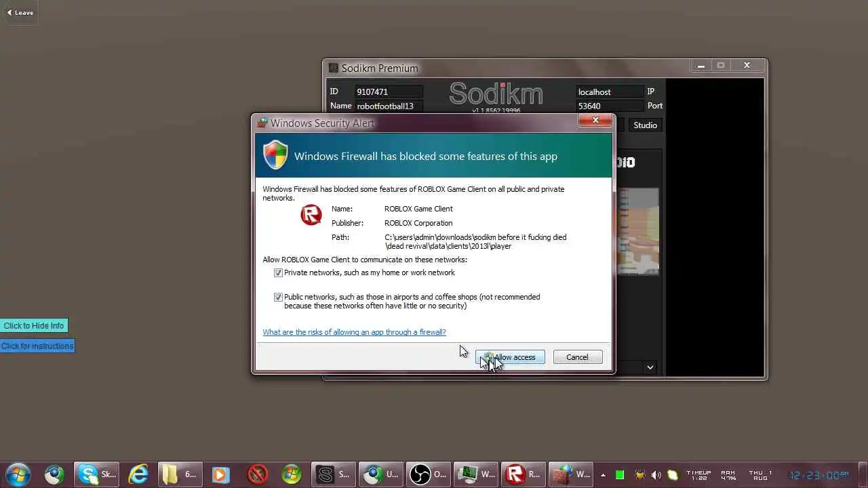This screenshot has height=488, width=868.
Task: Switch to the ROBLOX taskbar item
Action: tap(524, 474)
